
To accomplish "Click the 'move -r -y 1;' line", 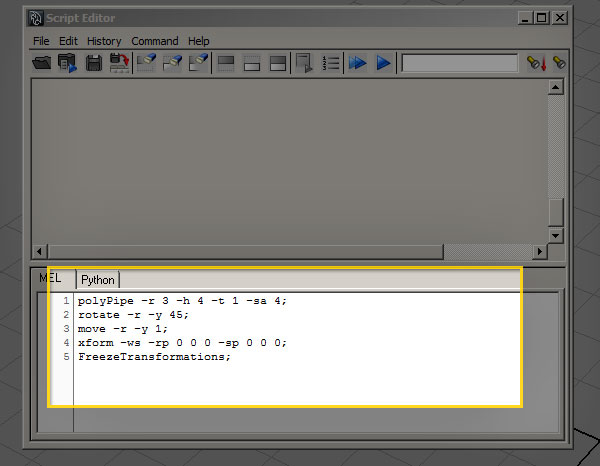I will coord(123,329).
